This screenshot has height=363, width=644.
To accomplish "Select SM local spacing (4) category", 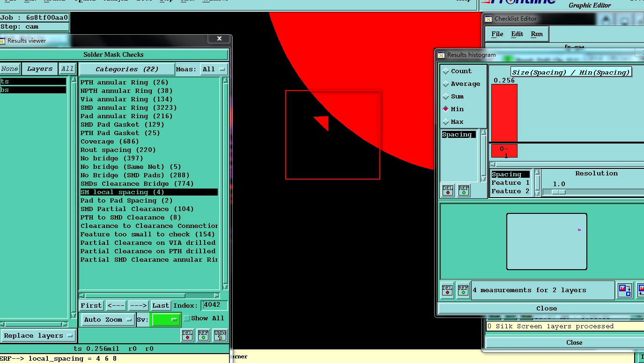I will pyautogui.click(x=149, y=192).
